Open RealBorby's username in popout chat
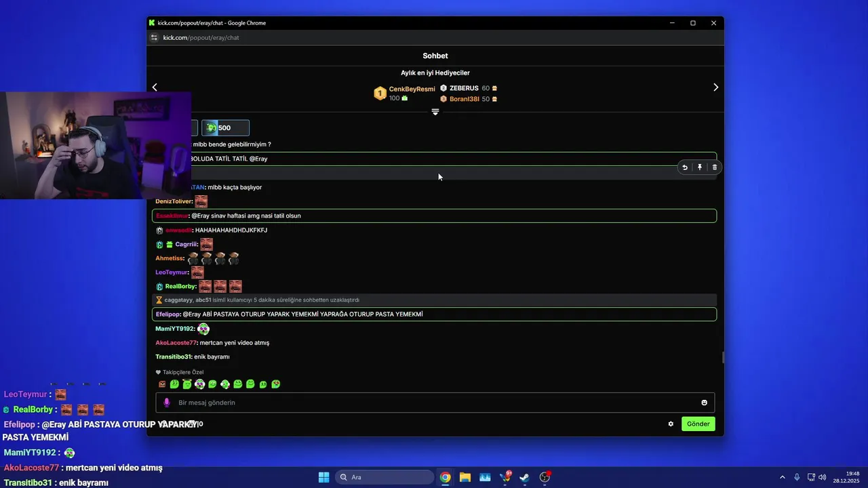The height and width of the screenshot is (488, 868). (180, 287)
